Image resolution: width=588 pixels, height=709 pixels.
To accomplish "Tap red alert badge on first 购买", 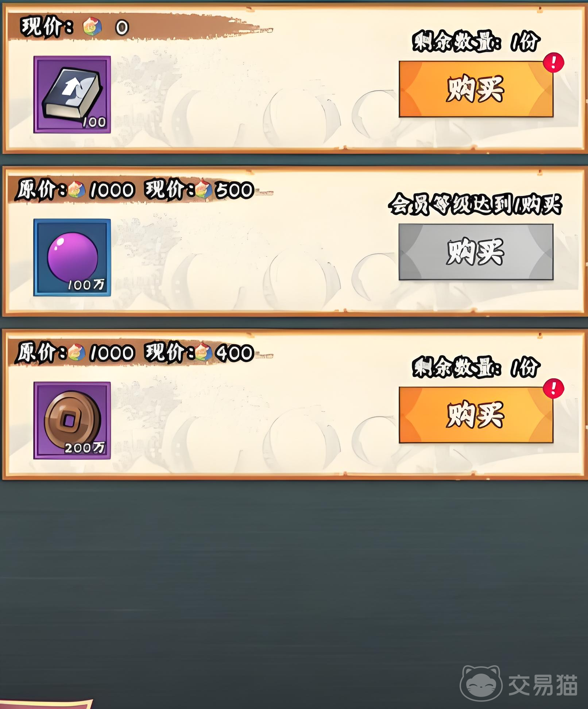I will point(553,62).
